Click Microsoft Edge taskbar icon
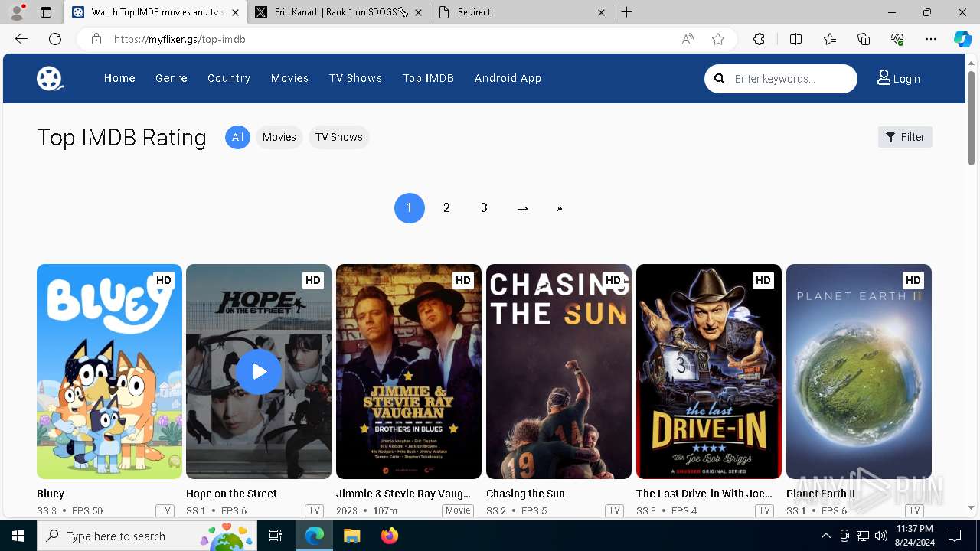Viewport: 980px width, 551px height. pyautogui.click(x=315, y=536)
